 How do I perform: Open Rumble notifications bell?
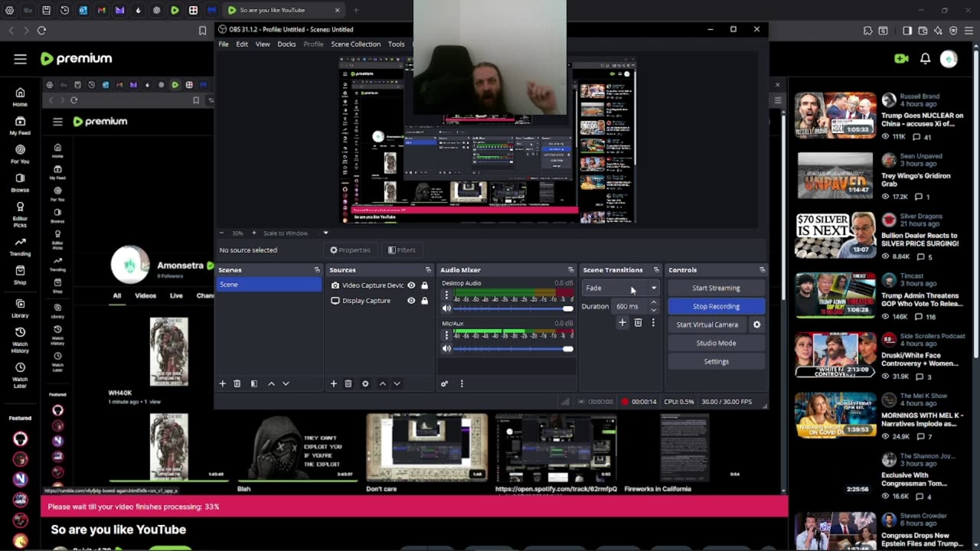click(925, 59)
